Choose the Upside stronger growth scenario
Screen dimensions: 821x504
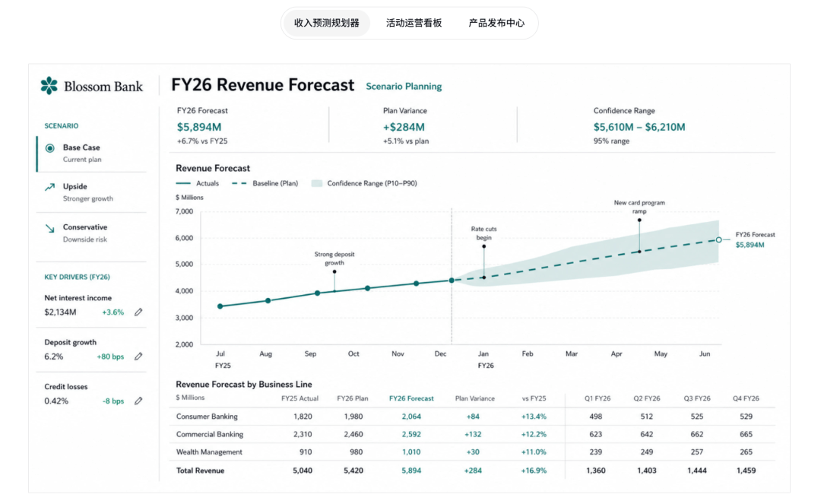point(92,192)
